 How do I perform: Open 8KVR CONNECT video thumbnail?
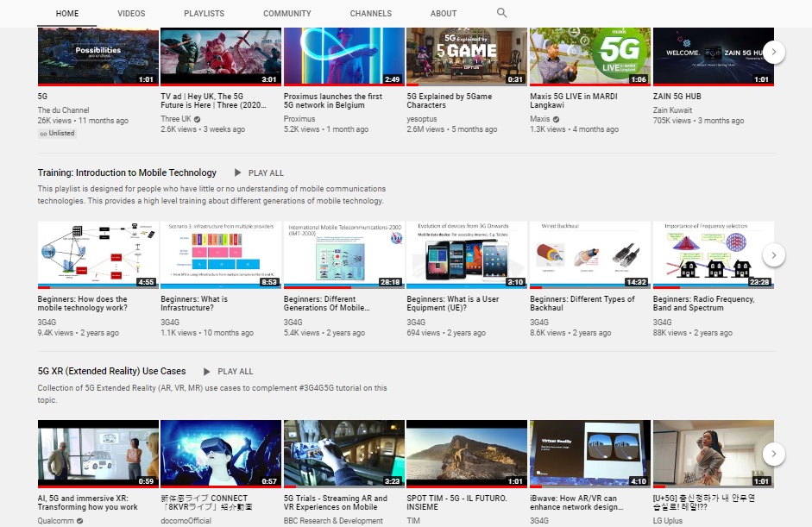point(221,454)
